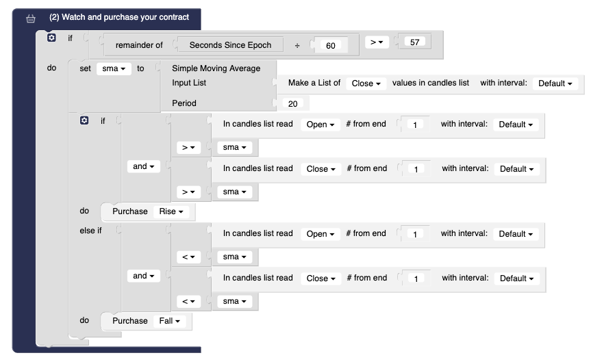This screenshot has width=602, height=364.
Task: Edit the divisor field containing 60
Action: pyautogui.click(x=331, y=46)
